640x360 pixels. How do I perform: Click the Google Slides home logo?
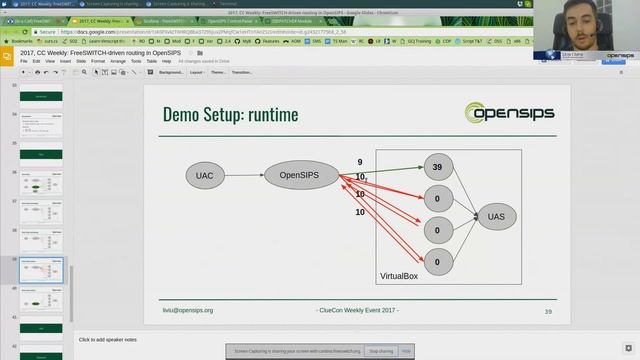pos(7,56)
